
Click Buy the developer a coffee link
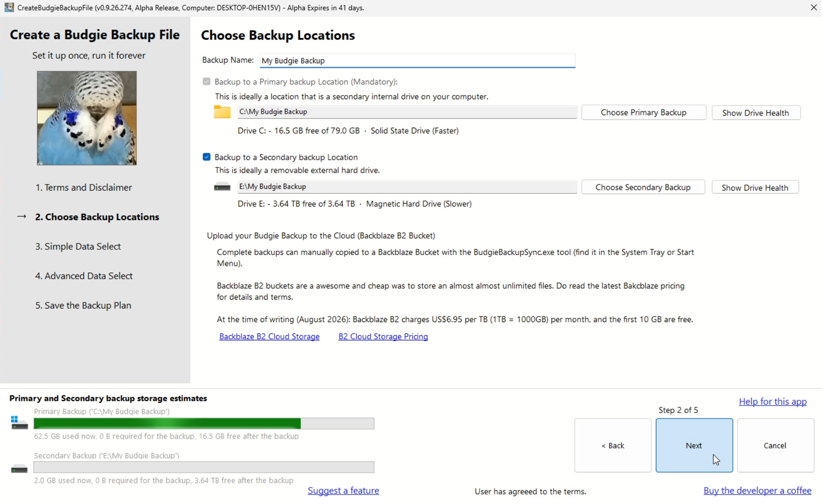757,490
